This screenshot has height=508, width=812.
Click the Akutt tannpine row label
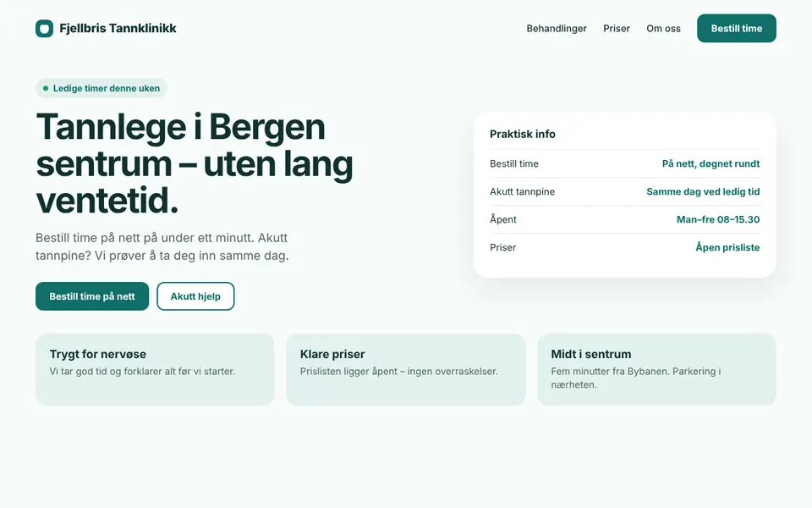(522, 192)
